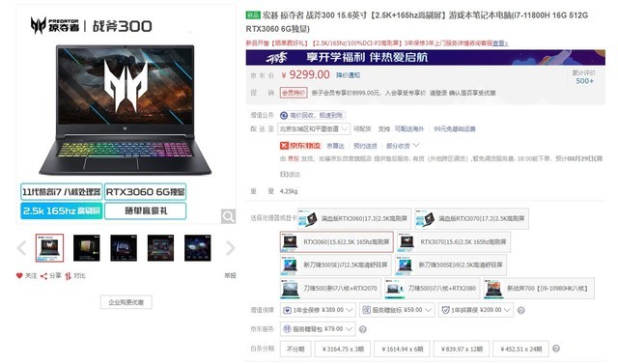Click the help icon after installment options

pos(556,349)
